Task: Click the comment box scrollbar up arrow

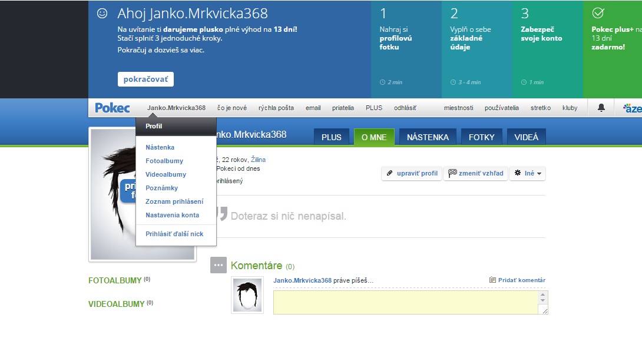Action: [x=542, y=294]
